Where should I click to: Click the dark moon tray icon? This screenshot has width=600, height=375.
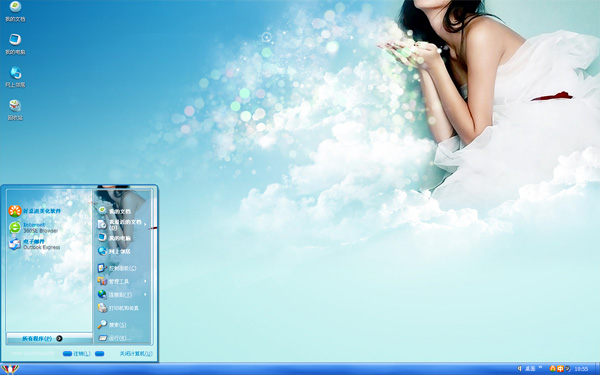coord(568,368)
